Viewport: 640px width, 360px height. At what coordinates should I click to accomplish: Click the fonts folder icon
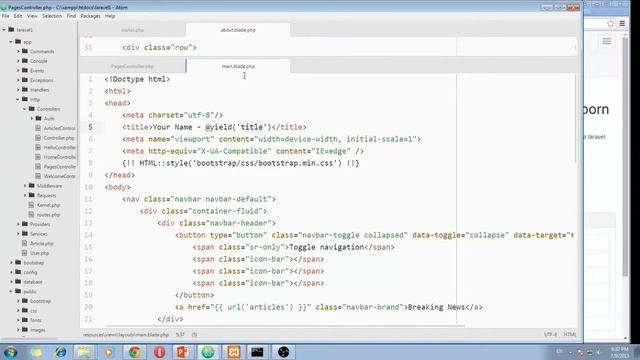[x=25, y=320]
